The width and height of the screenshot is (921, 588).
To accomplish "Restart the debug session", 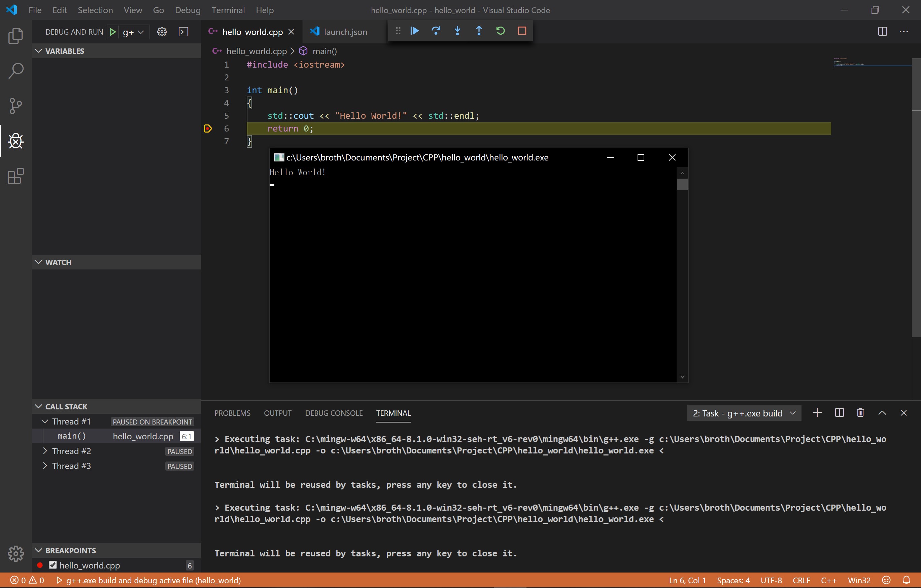I will point(500,31).
